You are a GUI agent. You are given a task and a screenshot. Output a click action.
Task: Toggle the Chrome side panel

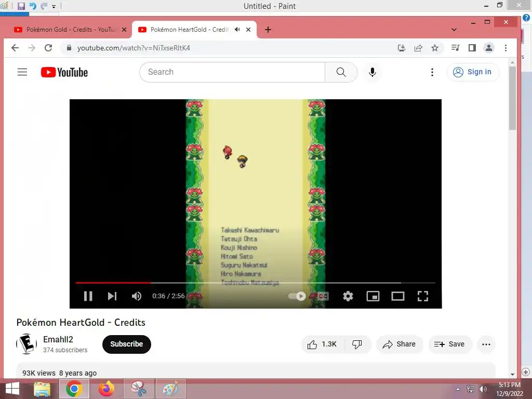coord(472,48)
